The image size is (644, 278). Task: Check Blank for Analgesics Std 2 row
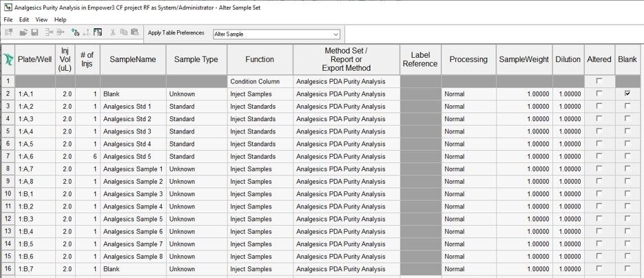click(627, 118)
